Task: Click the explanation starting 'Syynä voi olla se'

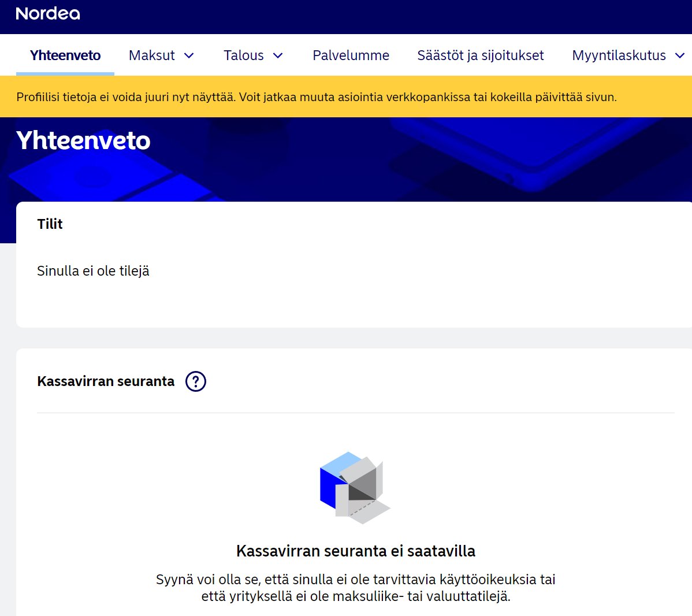Action: [x=356, y=588]
